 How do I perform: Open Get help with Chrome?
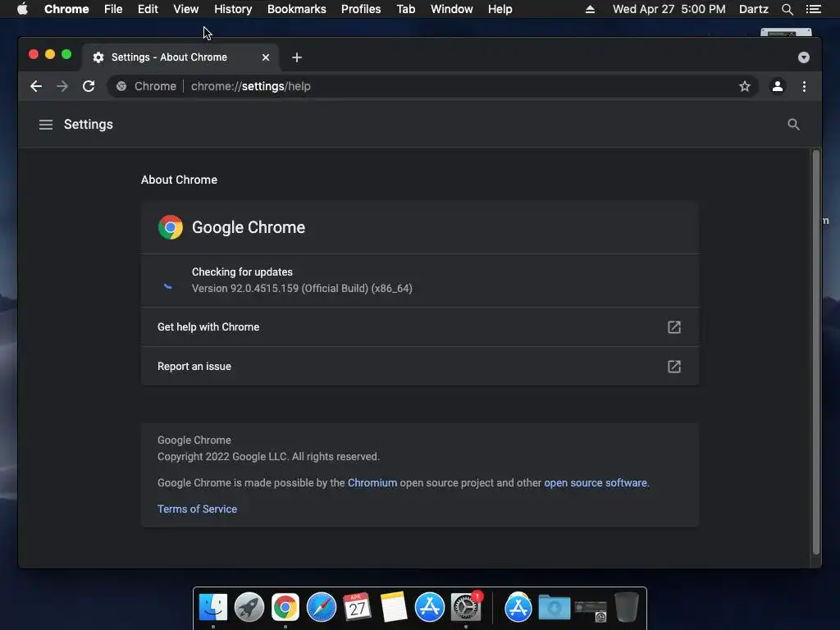pos(420,327)
